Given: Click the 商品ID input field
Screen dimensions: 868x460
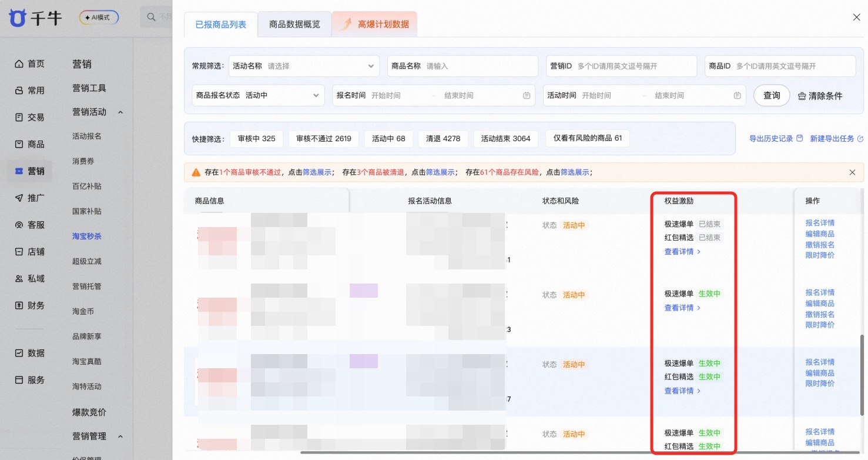Looking at the screenshot, I should point(780,66).
